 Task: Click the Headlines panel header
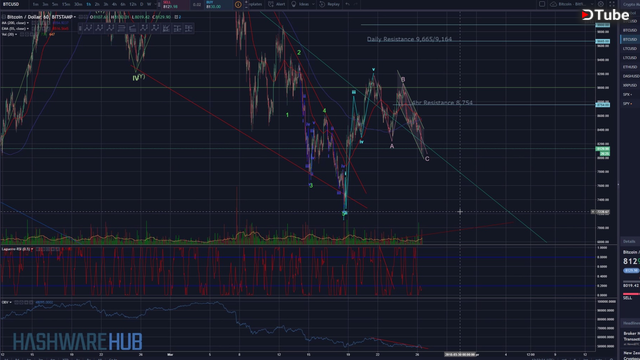[631, 323]
